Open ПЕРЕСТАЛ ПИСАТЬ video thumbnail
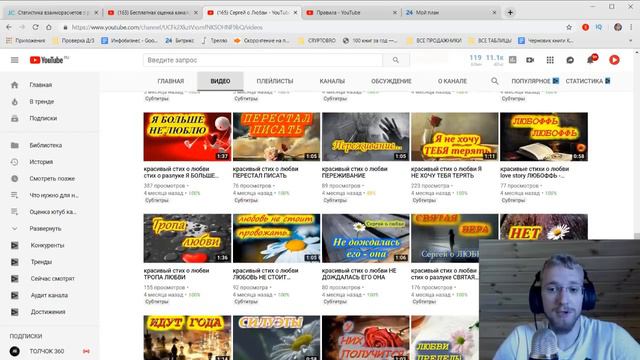Screen dimensions: 640x360 (x=276, y=137)
